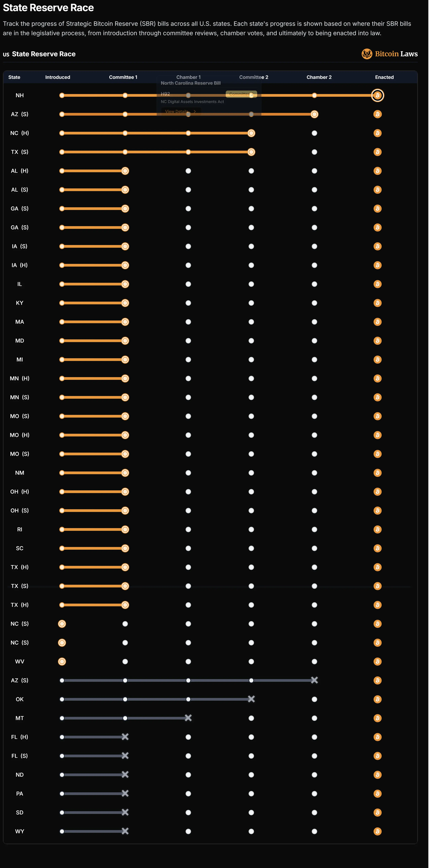
Task: Select the IL Committee 1 stage marker
Action: click(x=125, y=284)
